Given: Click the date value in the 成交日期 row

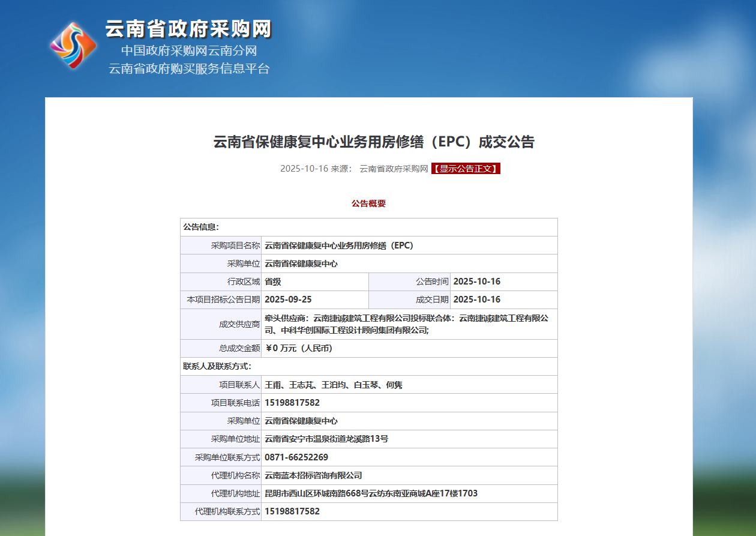Looking at the screenshot, I should (x=476, y=300).
